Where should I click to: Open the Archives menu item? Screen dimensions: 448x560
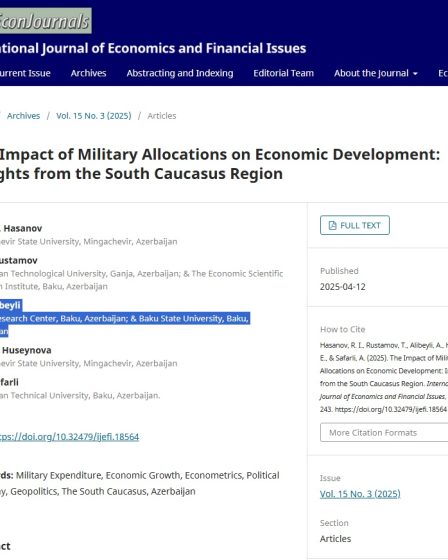click(88, 73)
